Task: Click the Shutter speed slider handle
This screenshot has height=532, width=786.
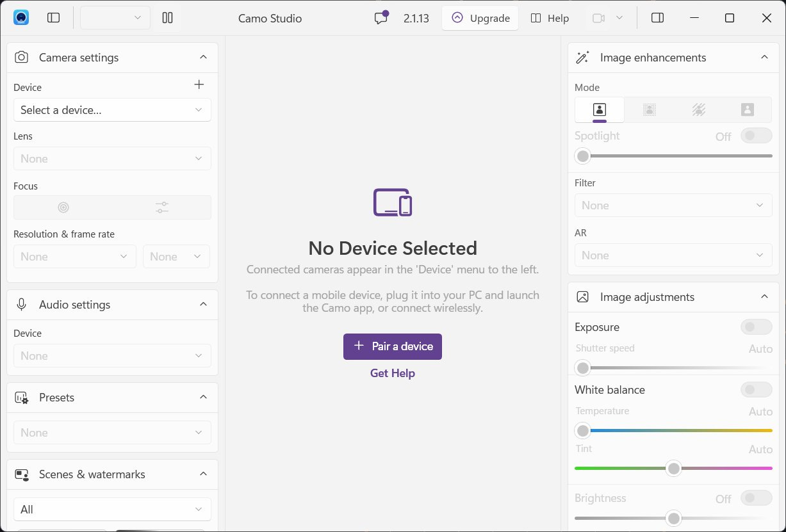Action: coord(582,368)
